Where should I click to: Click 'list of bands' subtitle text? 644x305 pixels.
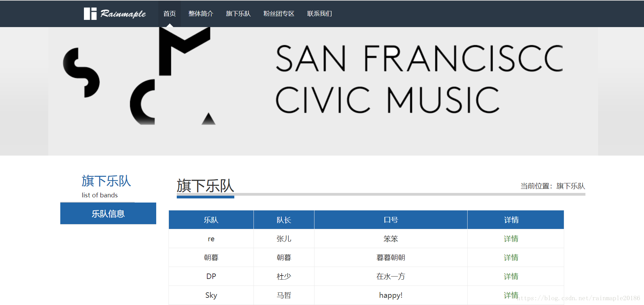click(100, 195)
